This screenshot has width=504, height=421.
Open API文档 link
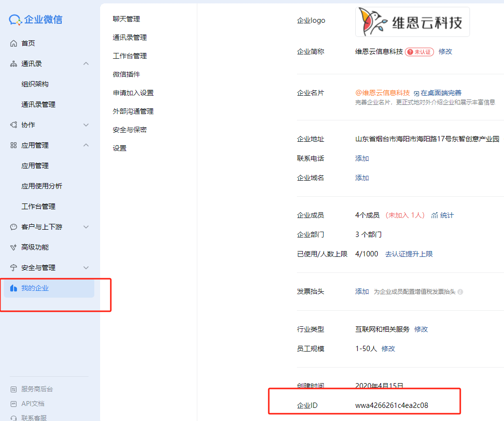pos(33,404)
